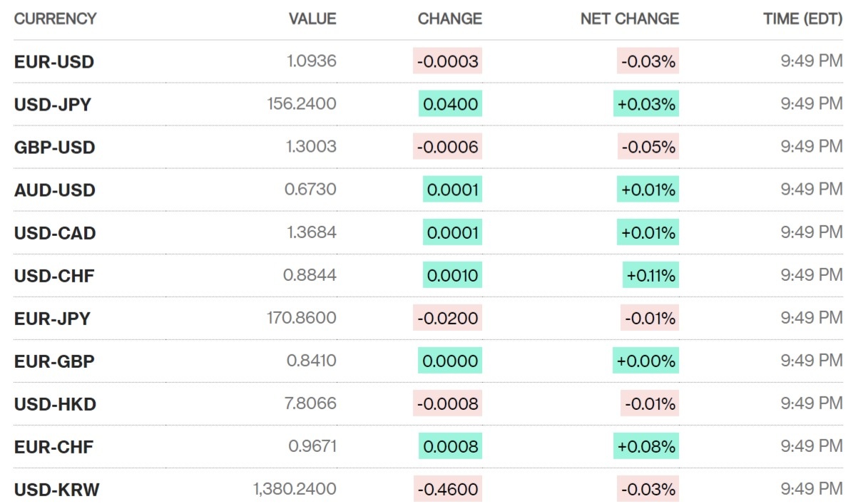
Task: Click the VALUE column header
Action: (x=312, y=19)
